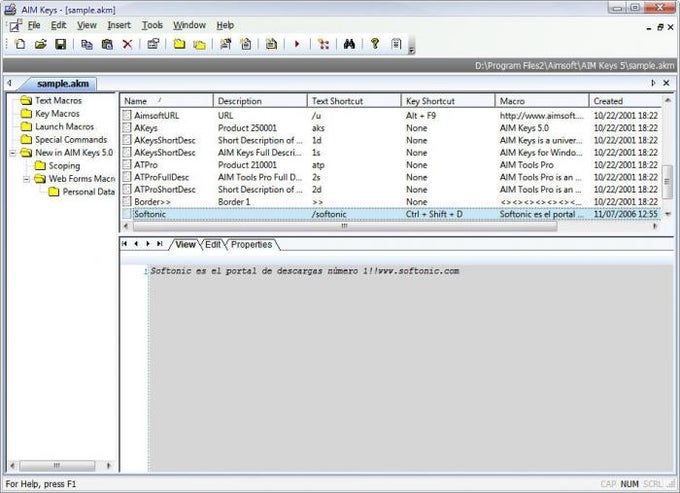680x493 pixels.
Task: Click the red Play arrow toolbar icon
Action: coord(297,44)
